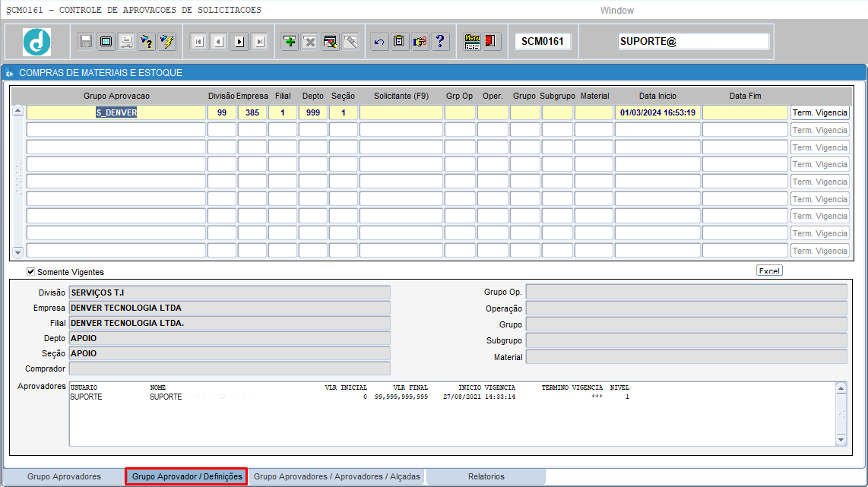Go to the next record
868x487 pixels.
click(x=239, y=42)
